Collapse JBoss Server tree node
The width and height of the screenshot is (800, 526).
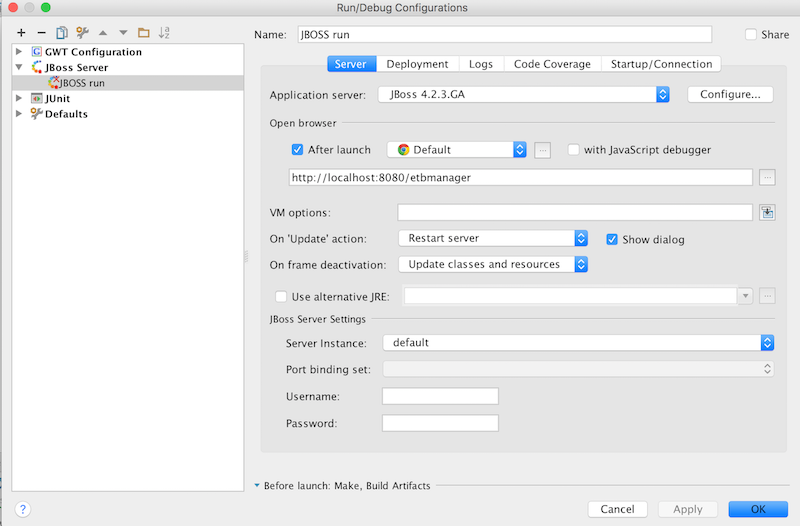click(19, 67)
